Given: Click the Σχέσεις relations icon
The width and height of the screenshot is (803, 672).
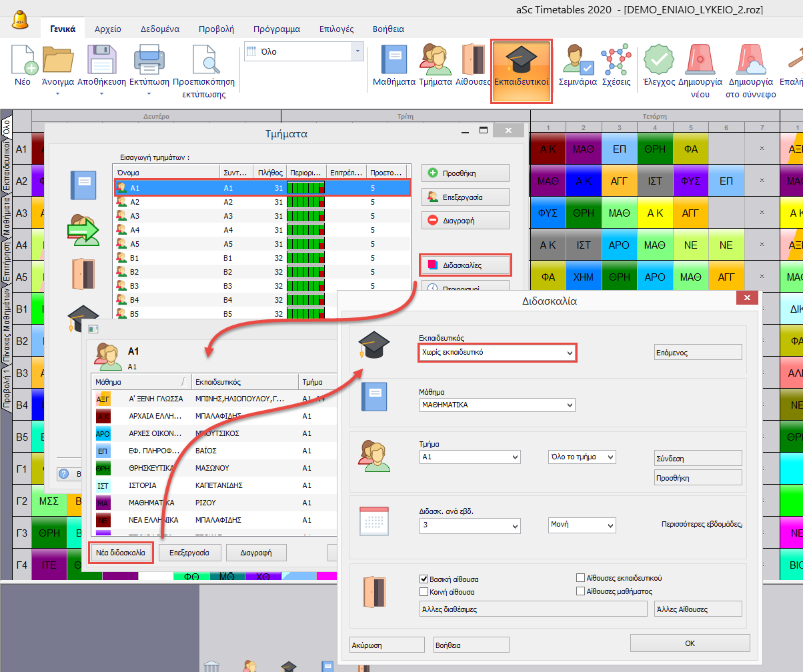Looking at the screenshot, I should [616, 60].
